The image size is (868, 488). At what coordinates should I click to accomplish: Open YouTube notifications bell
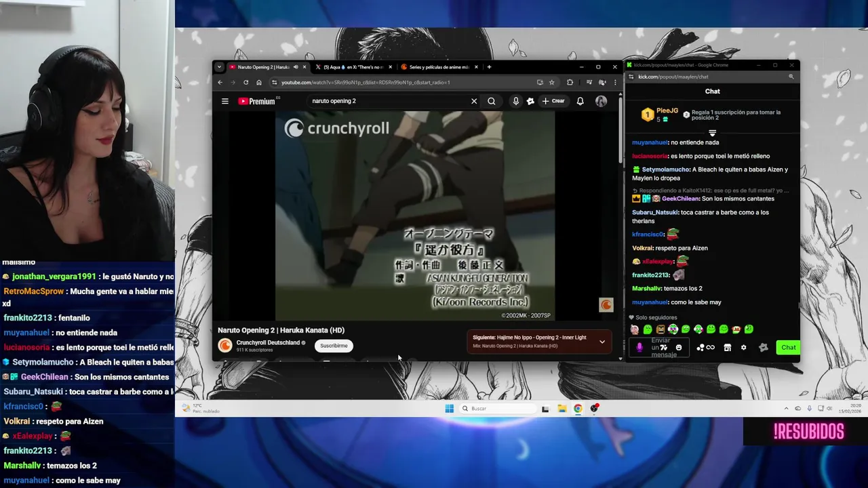click(580, 101)
